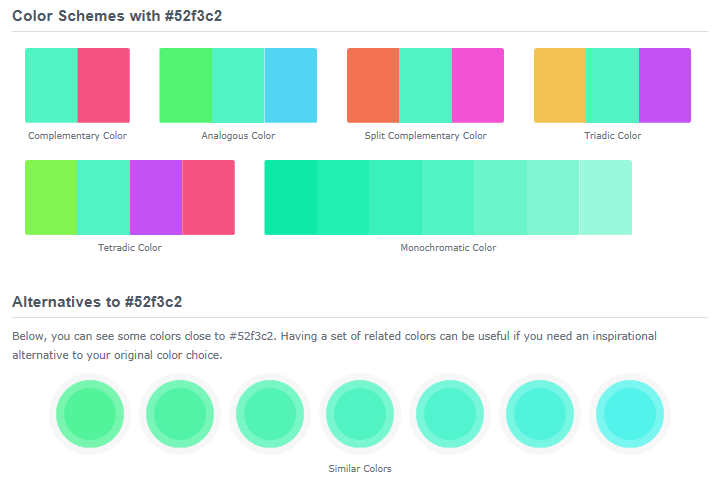Screen dimensions: 720x488
Task: Pick the purple swatch in Triadic Color
Action: 665,85
